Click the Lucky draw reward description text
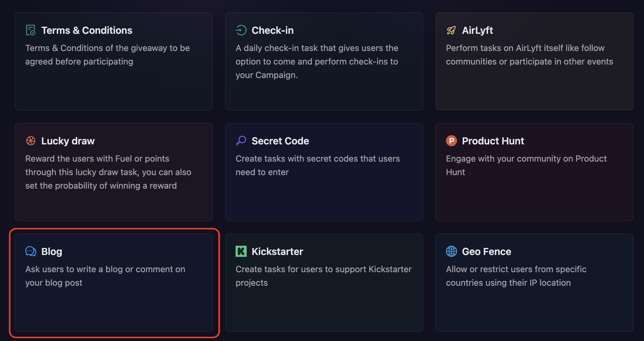The width and height of the screenshot is (644, 341). (x=108, y=172)
